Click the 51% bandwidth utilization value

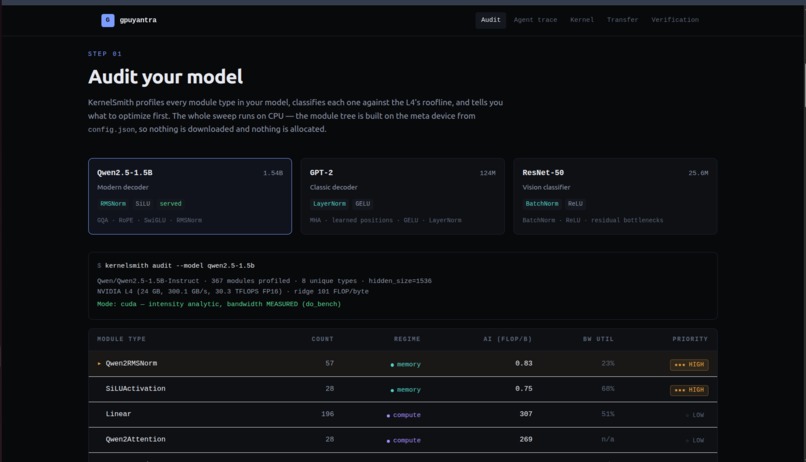point(608,414)
